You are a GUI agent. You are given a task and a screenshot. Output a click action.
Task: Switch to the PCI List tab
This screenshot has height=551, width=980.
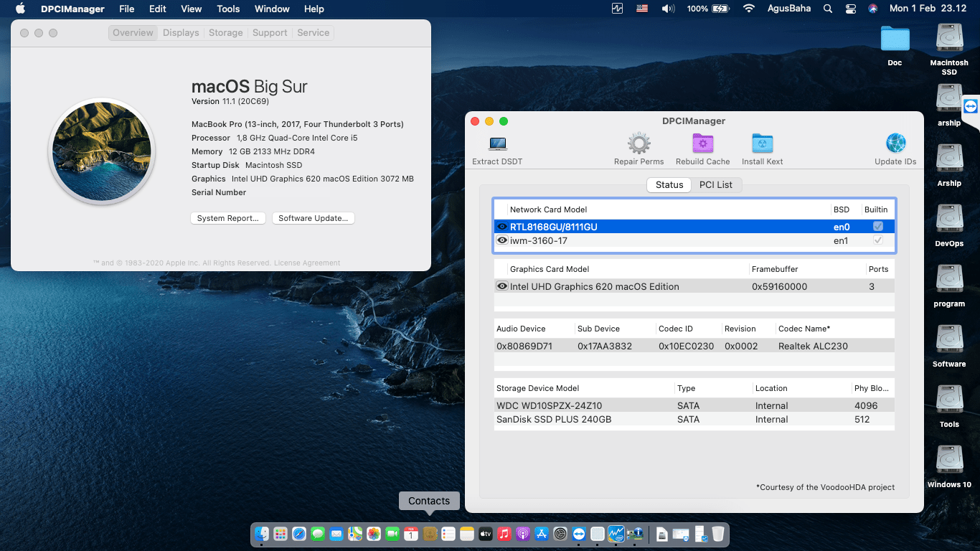[716, 184]
